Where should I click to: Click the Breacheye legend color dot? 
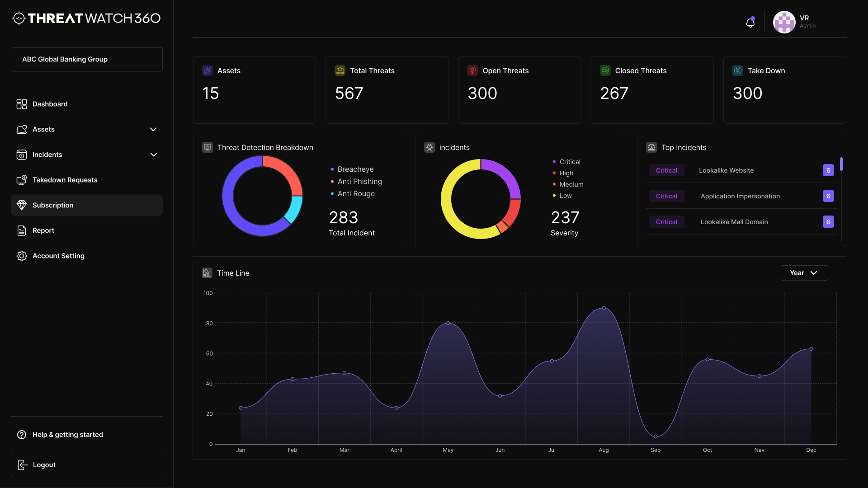(x=331, y=169)
